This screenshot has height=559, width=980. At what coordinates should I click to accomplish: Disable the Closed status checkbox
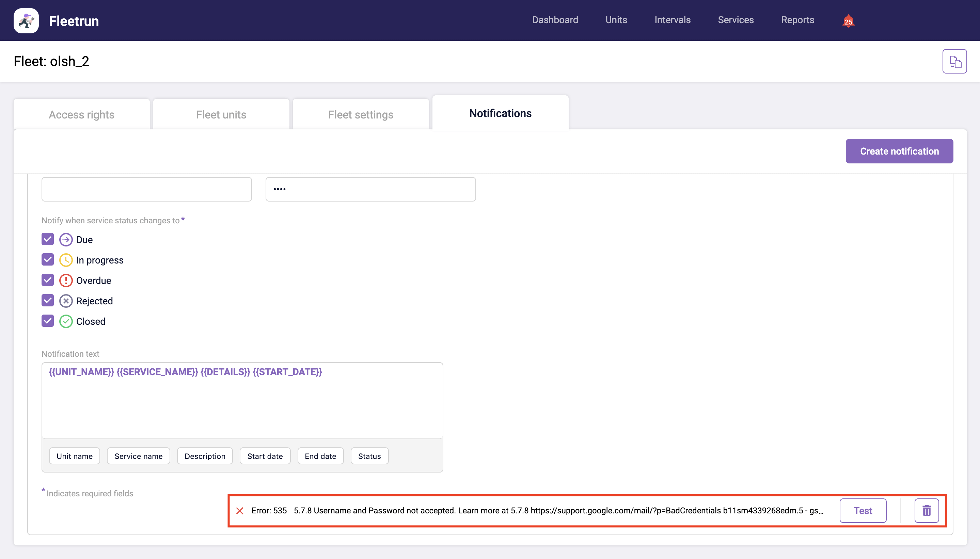point(47,321)
